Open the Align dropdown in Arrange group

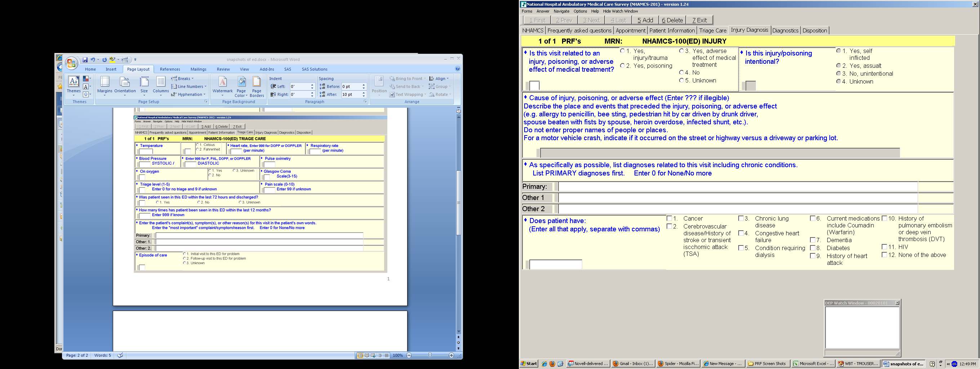tap(439, 79)
